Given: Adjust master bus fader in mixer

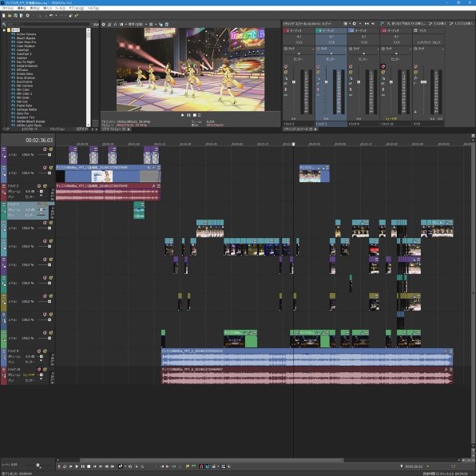Looking at the screenshot, I should 424,82.
